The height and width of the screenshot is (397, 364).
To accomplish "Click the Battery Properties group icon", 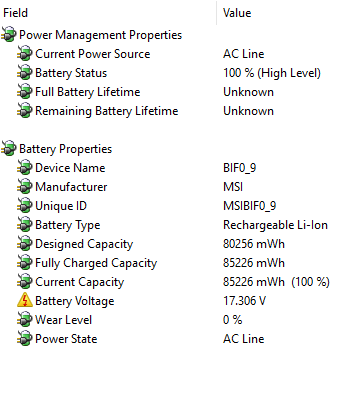I will (x=9, y=149).
